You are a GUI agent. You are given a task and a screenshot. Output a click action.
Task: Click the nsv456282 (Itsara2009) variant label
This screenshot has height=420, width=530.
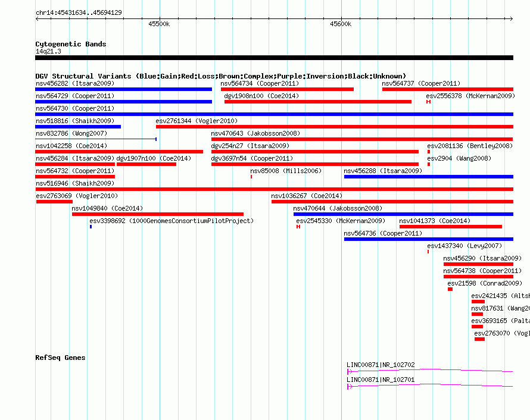click(75, 83)
